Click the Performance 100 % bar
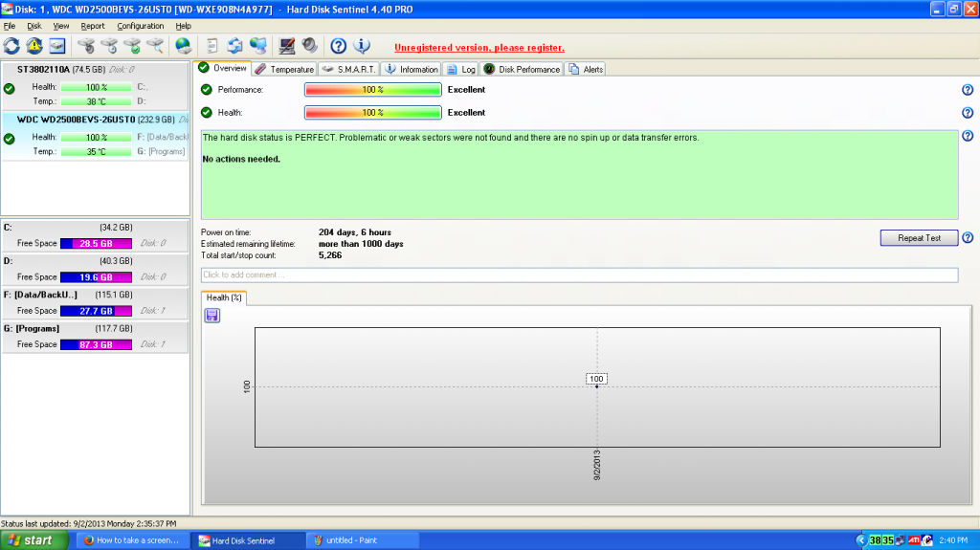This screenshot has width=980, height=550. pyautogui.click(x=372, y=90)
